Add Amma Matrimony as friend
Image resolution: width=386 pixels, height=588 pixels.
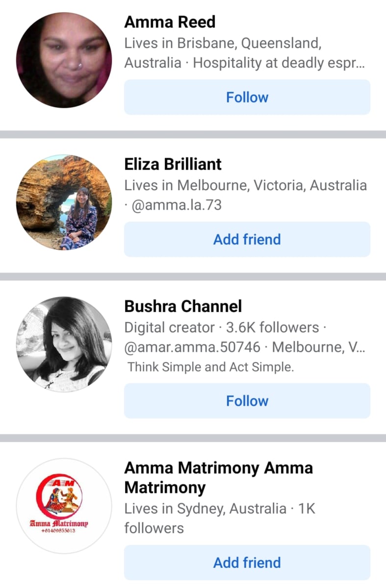(x=247, y=563)
